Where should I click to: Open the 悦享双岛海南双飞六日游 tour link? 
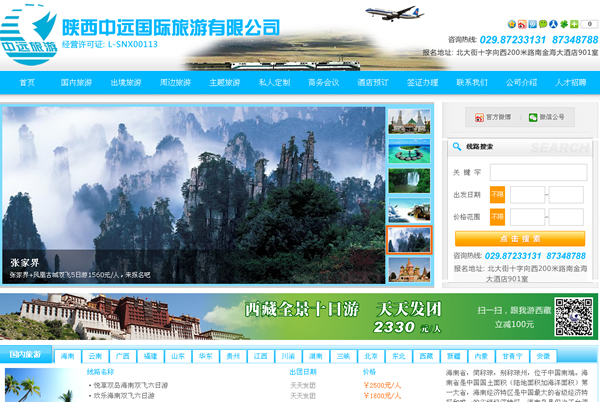tap(130, 384)
